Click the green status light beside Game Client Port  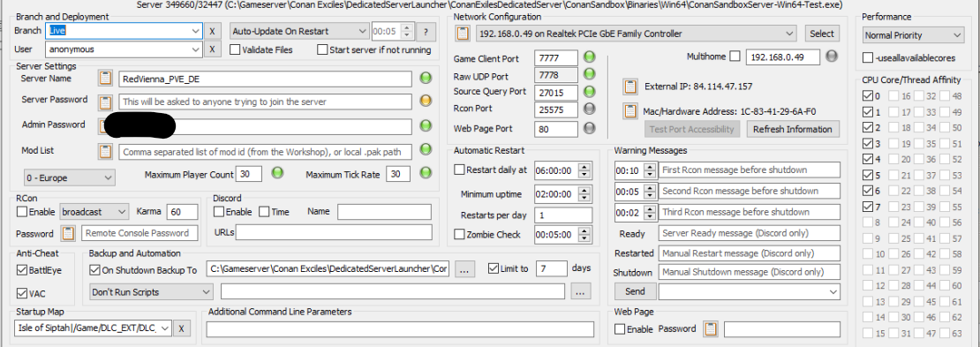590,57
